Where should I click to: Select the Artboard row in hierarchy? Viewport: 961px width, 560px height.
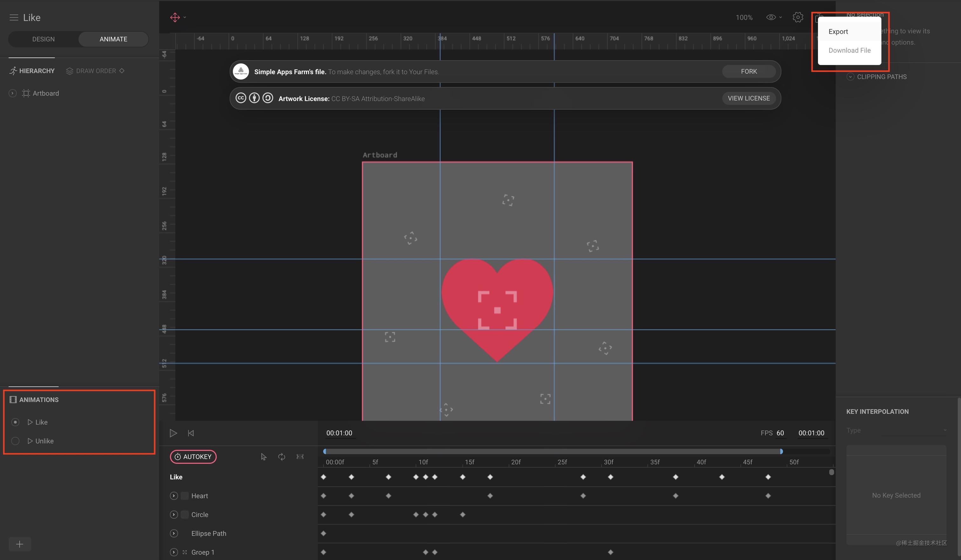pos(79,93)
